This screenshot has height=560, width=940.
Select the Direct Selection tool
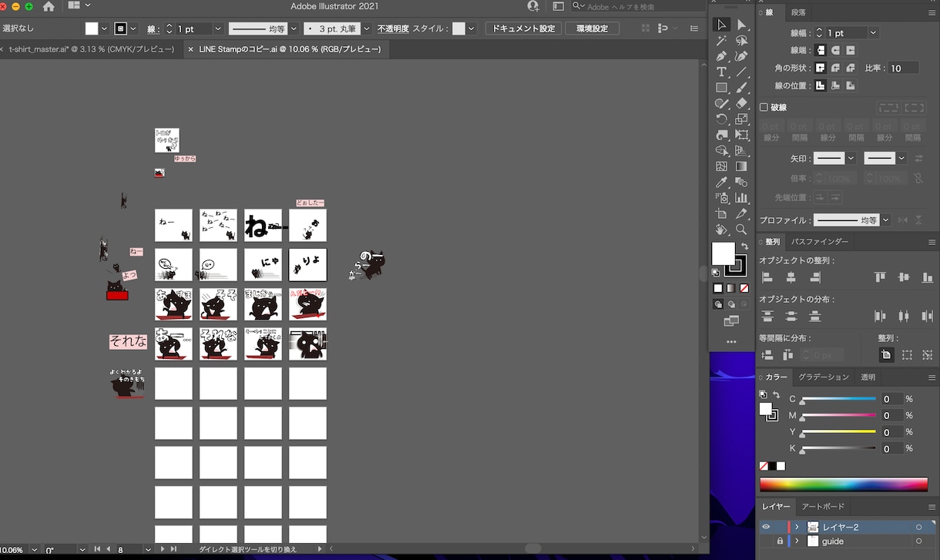741,25
